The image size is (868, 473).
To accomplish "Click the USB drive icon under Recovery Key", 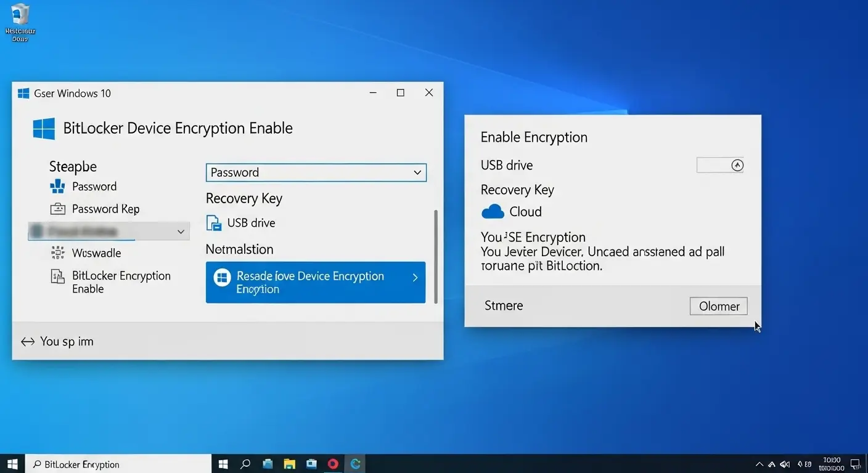I will coord(213,223).
